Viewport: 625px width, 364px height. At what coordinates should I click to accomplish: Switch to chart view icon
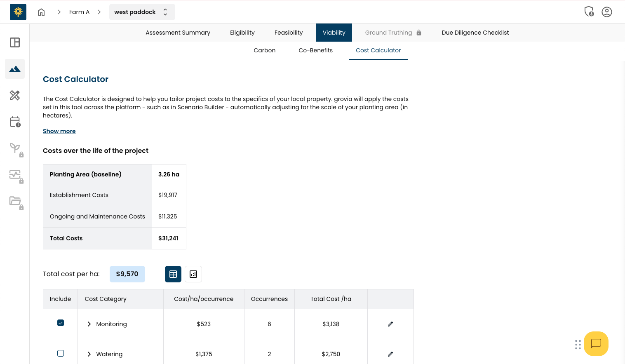[x=193, y=274]
